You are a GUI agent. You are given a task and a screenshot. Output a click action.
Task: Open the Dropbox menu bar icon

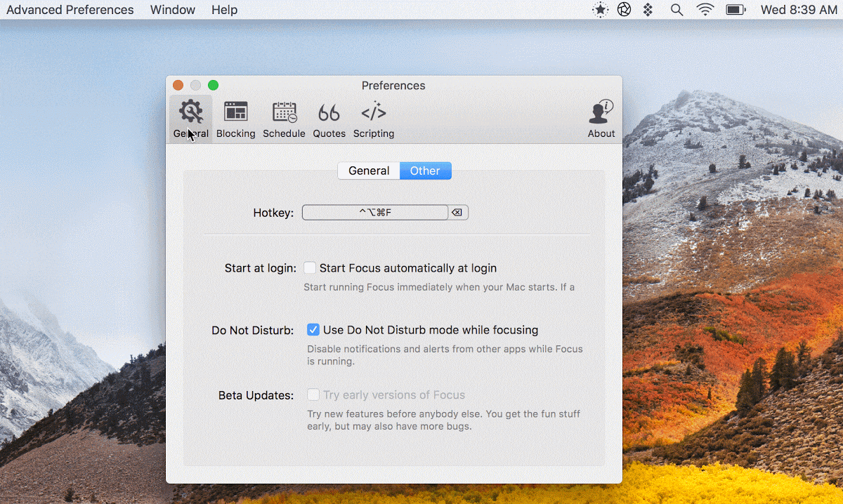(648, 10)
